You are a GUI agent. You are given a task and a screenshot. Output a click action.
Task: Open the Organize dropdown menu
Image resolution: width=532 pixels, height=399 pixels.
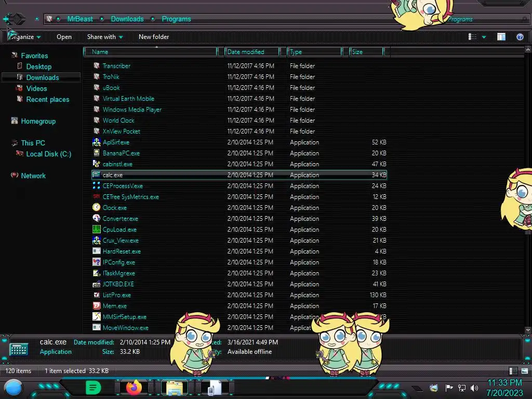24,37
